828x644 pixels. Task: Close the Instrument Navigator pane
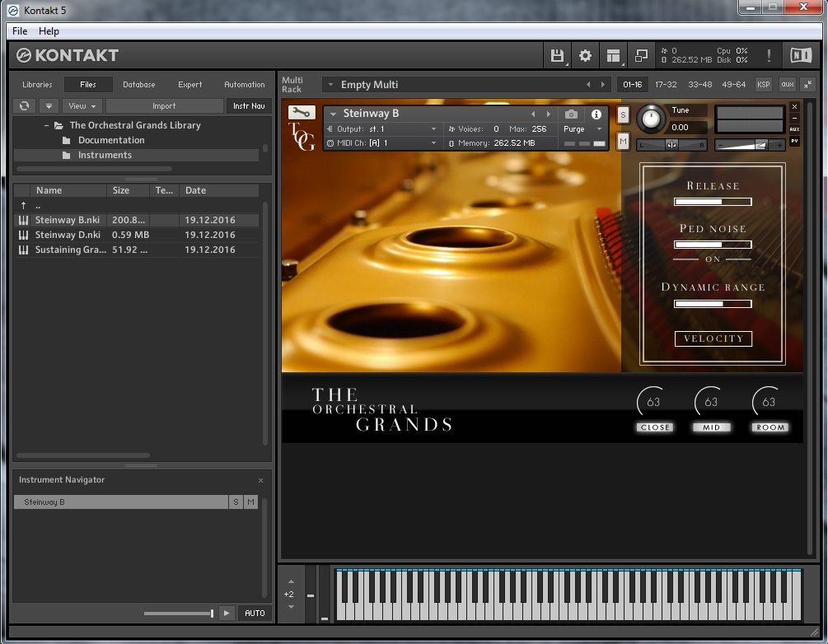click(260, 480)
